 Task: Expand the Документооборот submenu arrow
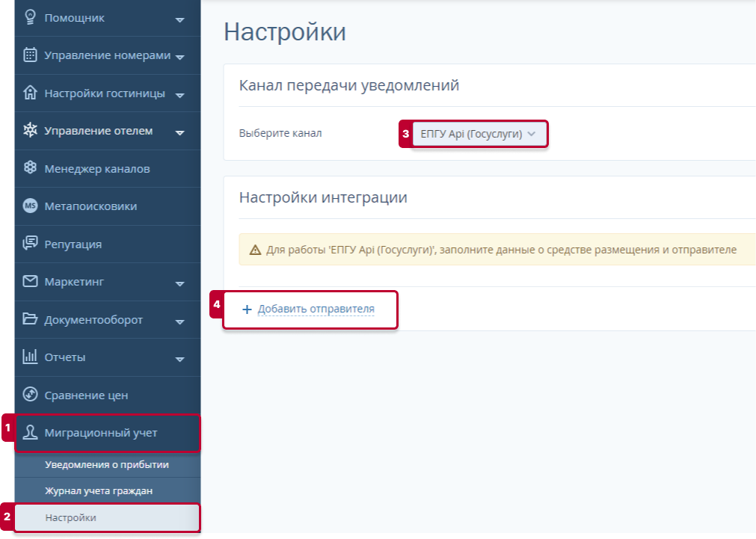(x=179, y=322)
